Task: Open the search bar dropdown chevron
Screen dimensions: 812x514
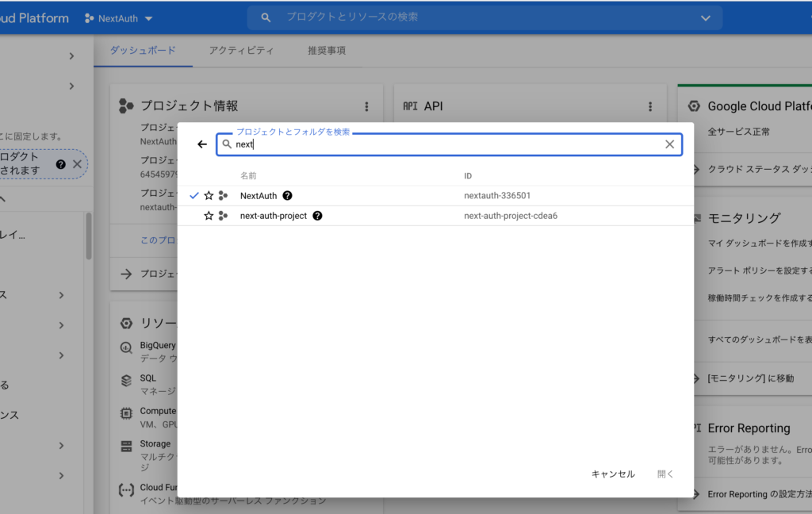Action: click(705, 17)
